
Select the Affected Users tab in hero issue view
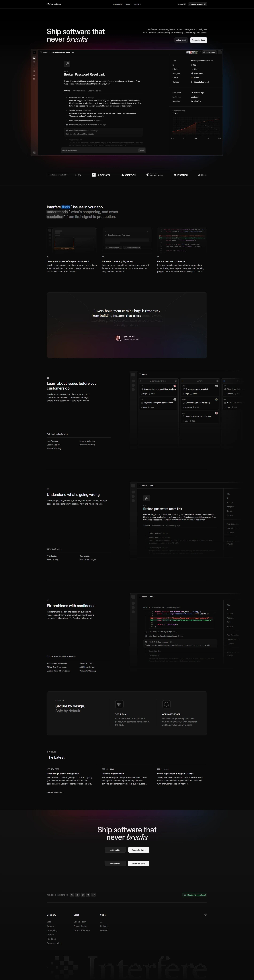pos(79,91)
